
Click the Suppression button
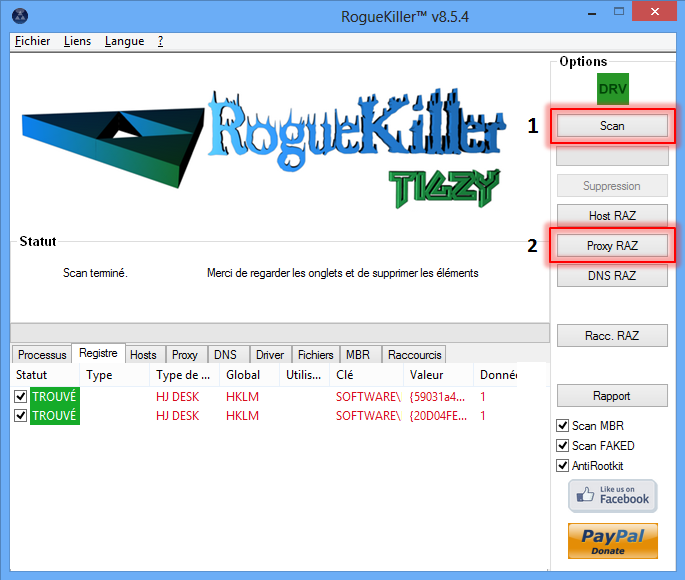612,186
